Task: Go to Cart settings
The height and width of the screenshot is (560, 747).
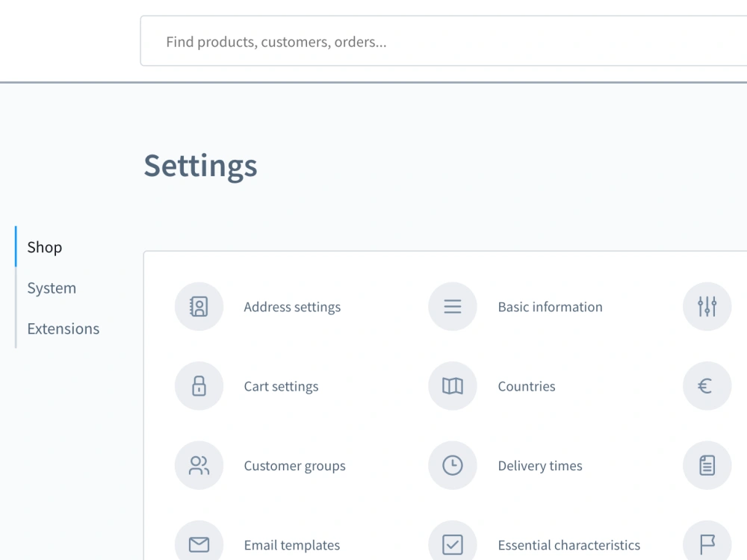Action: 281,386
